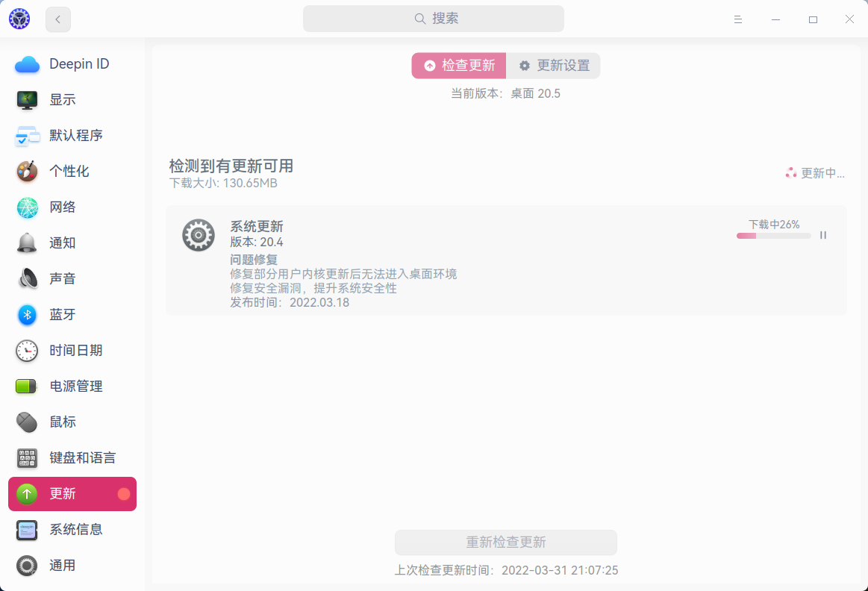This screenshot has height=591, width=868.
Task: Open the 声音 (Sound) settings icon
Action: point(27,278)
